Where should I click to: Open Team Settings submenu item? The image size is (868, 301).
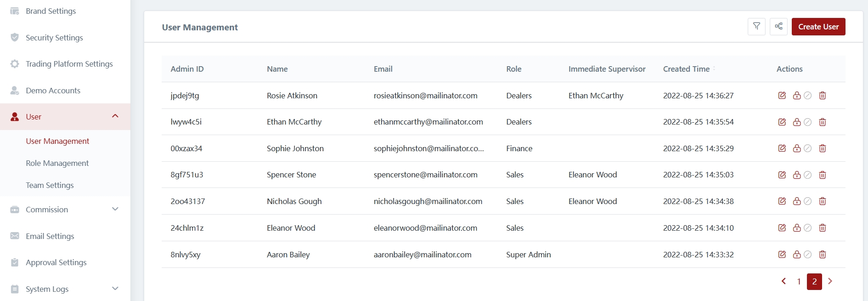(50, 185)
